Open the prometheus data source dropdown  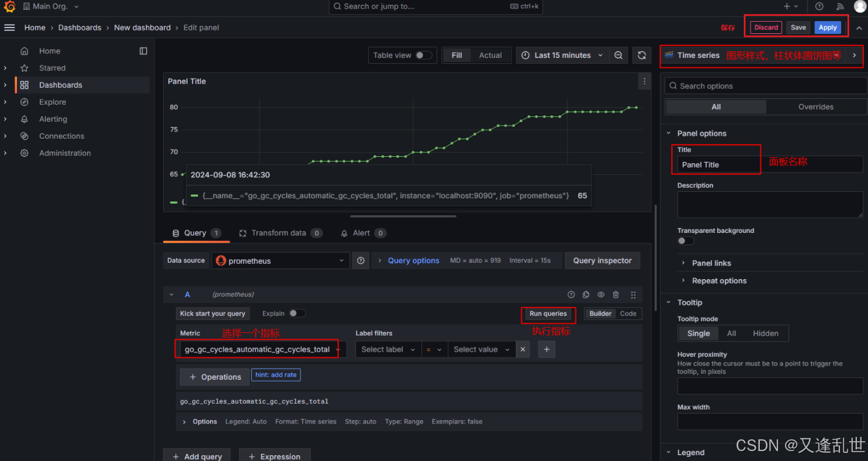pos(281,261)
